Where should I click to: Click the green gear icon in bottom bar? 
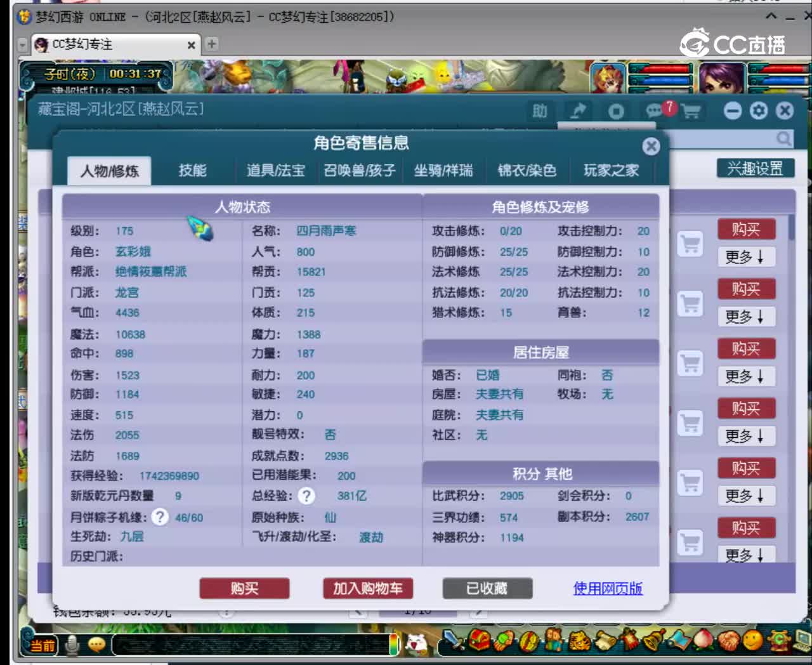[x=778, y=641]
